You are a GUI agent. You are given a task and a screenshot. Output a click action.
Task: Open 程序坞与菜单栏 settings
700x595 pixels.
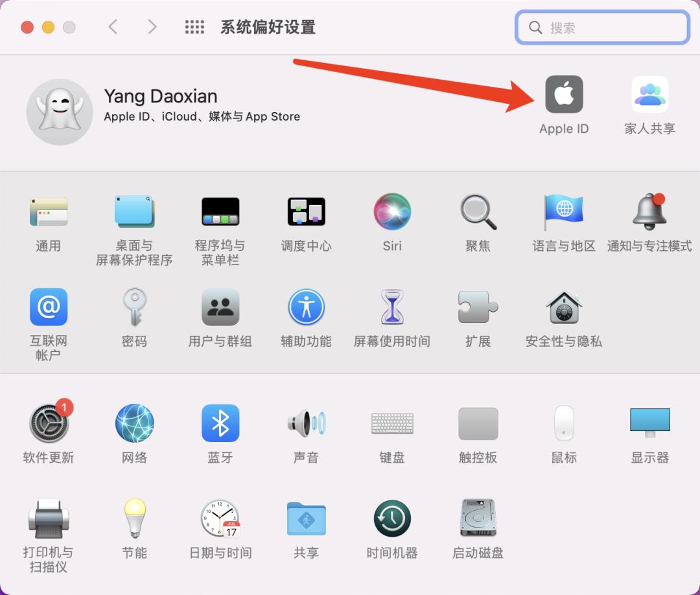click(220, 211)
